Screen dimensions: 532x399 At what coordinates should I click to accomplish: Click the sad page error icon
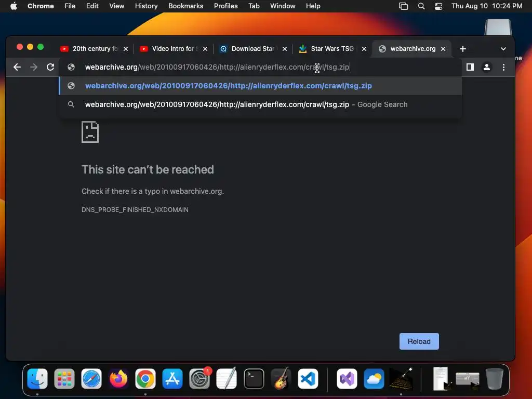(x=90, y=132)
